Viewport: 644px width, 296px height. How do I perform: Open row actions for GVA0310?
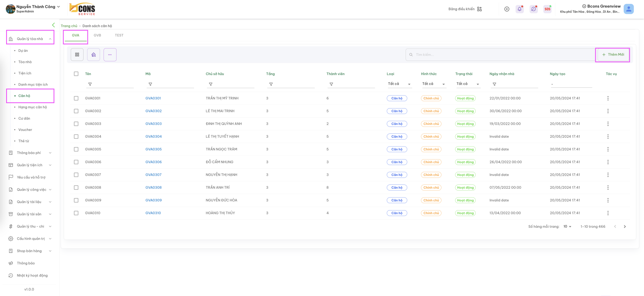(x=608, y=213)
